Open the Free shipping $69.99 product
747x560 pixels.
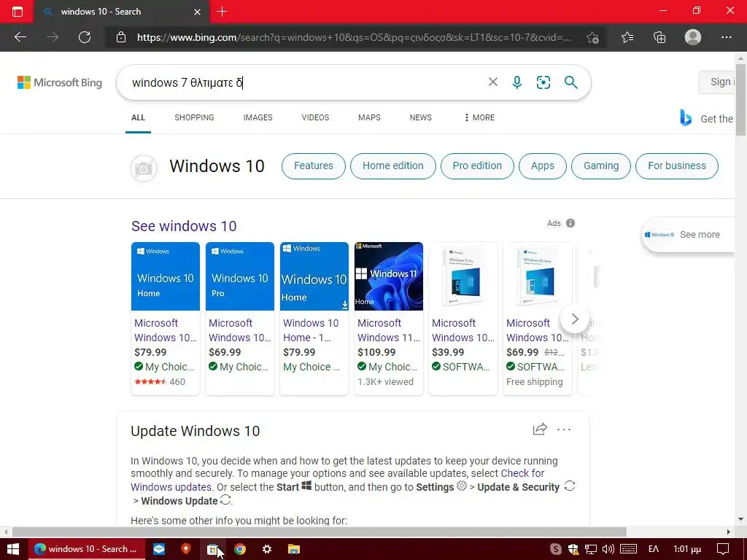(538, 318)
